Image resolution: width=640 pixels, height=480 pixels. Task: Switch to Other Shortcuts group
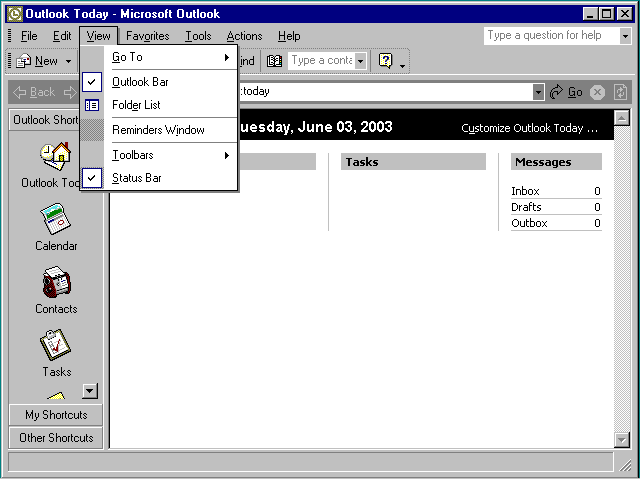click(56, 438)
